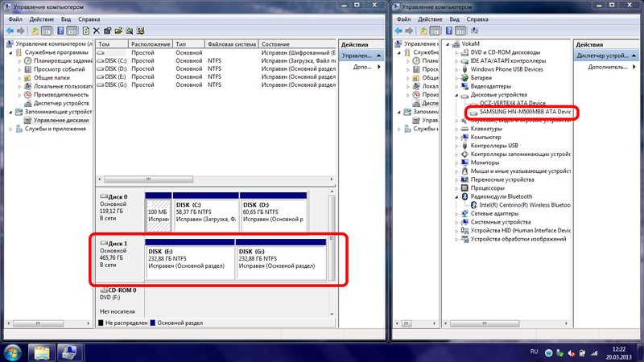Select OCZ-VERTEX4 ATA Device entry
The height and width of the screenshot is (362, 644).
tap(513, 103)
